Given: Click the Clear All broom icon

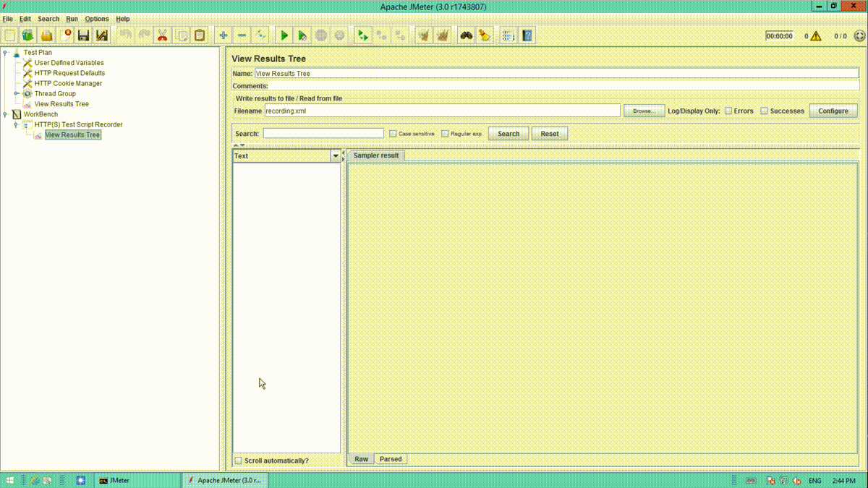Looking at the screenshot, I should coord(442,35).
